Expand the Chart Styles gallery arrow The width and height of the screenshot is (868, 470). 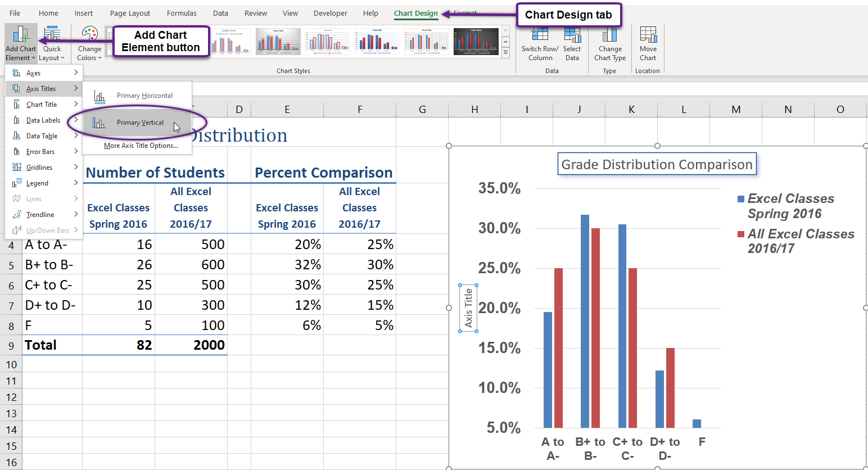coord(505,53)
